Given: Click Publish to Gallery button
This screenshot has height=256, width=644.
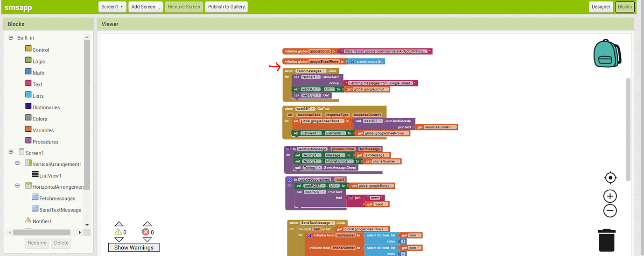Looking at the screenshot, I should (226, 7).
